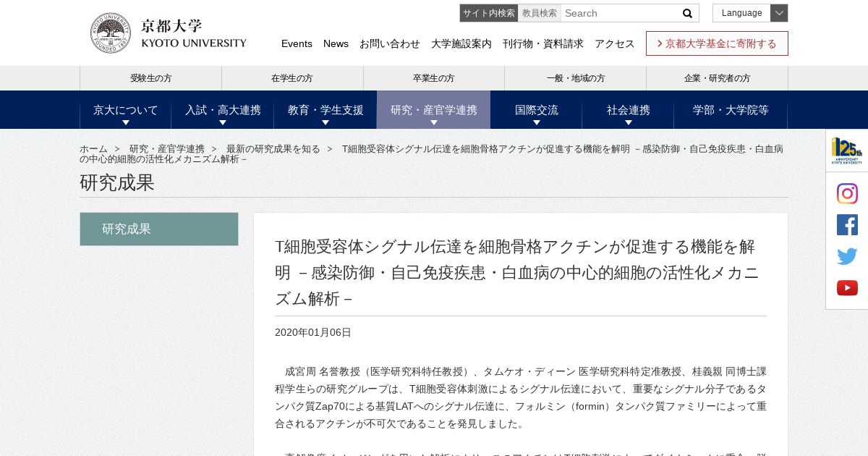Open the 在学生の方 audience tab
Viewport: 868px width, 456px height.
292,78
